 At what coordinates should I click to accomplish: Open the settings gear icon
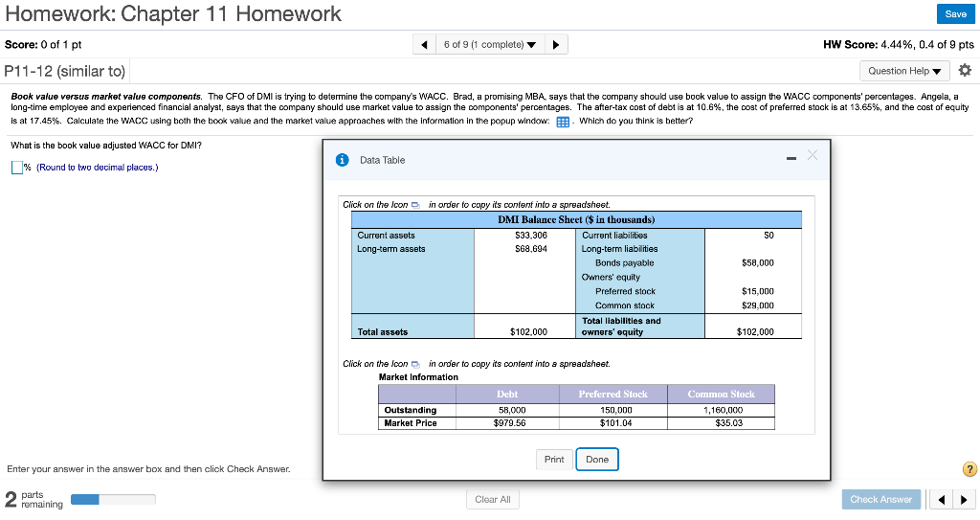[x=965, y=71]
